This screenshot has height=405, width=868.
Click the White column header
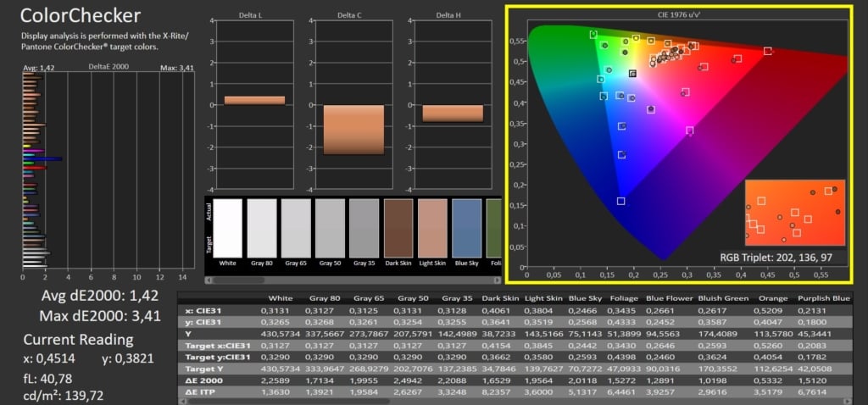(281, 298)
